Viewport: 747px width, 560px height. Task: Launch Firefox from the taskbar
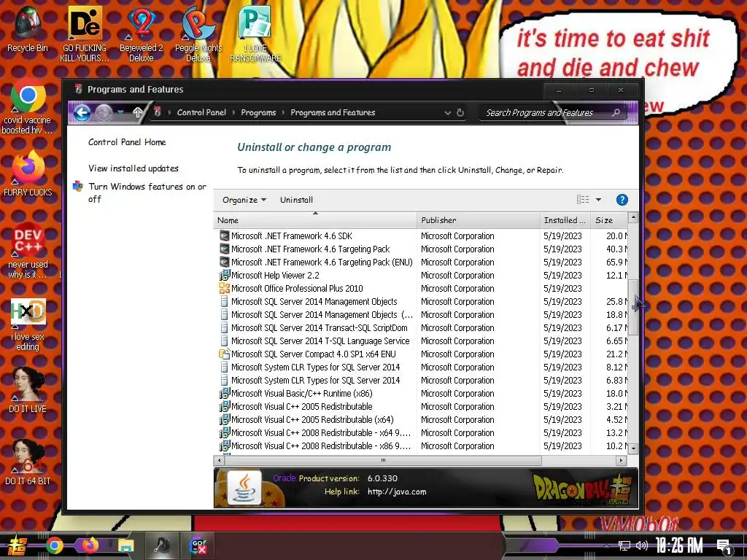(x=90, y=545)
